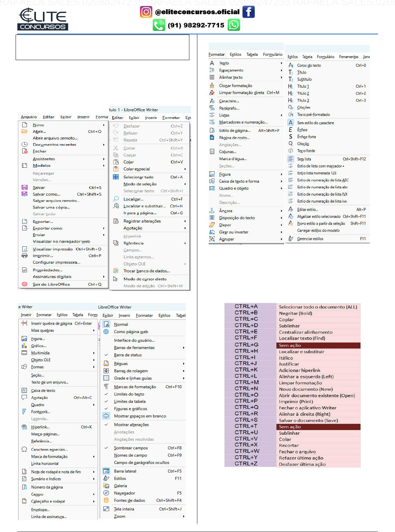The height and width of the screenshot is (532, 395).
Task: Click the printer icon beside Imprimir
Action: click(x=24, y=256)
